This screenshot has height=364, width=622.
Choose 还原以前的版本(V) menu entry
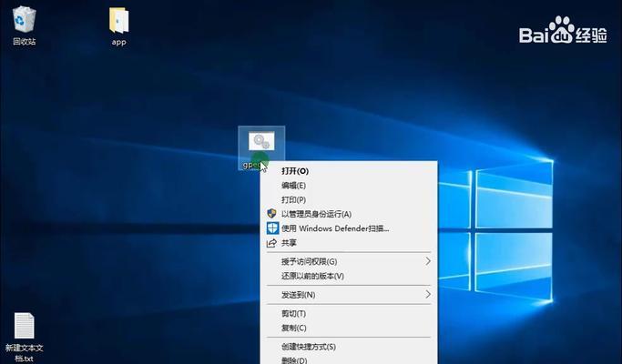(349, 276)
